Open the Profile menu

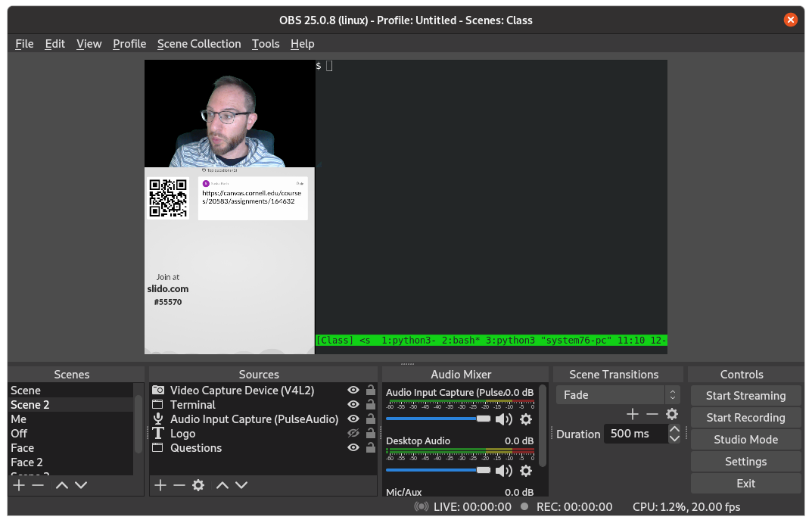129,44
